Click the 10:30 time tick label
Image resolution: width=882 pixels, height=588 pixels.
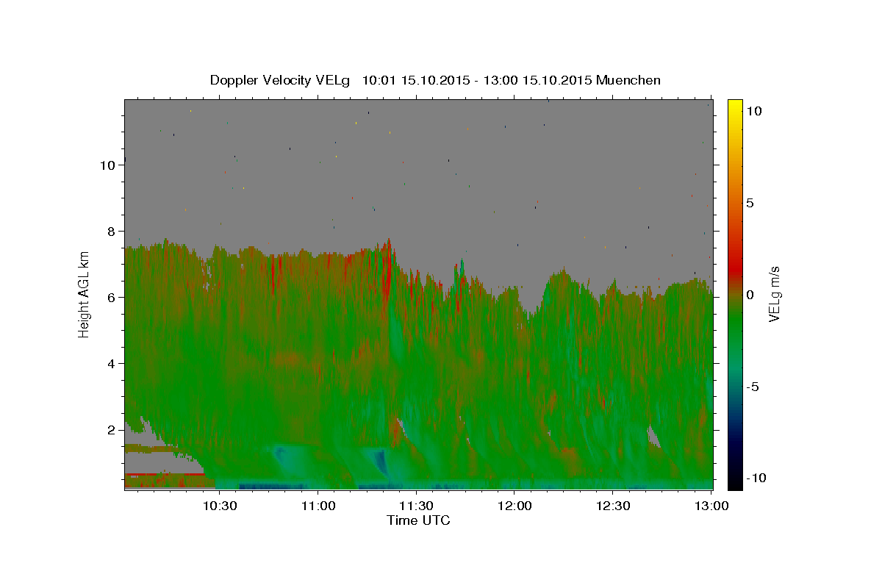pyautogui.click(x=219, y=506)
